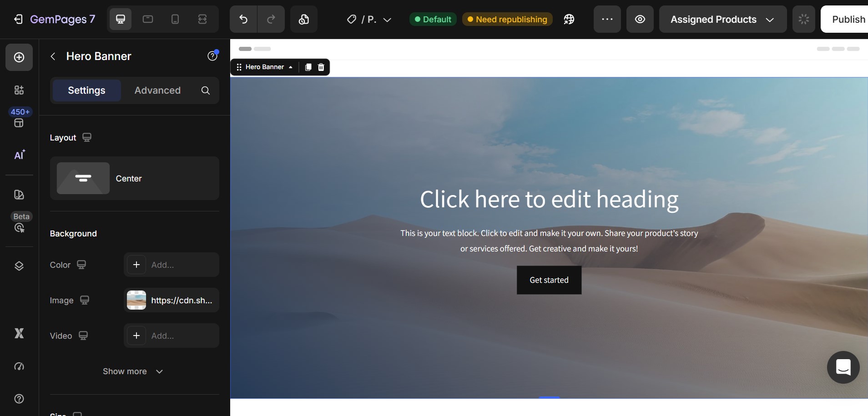Click the Get started button
The width and height of the screenshot is (868, 416).
(549, 280)
